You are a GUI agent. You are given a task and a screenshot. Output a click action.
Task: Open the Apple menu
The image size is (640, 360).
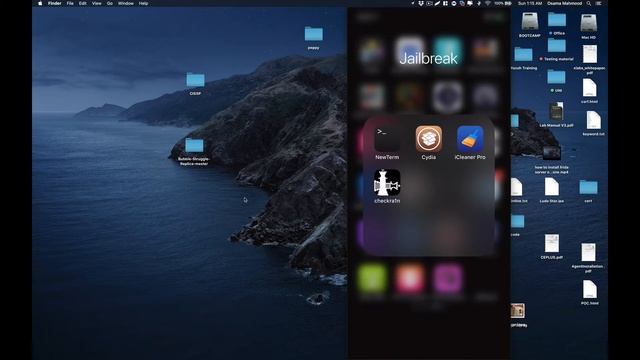(40, 3)
